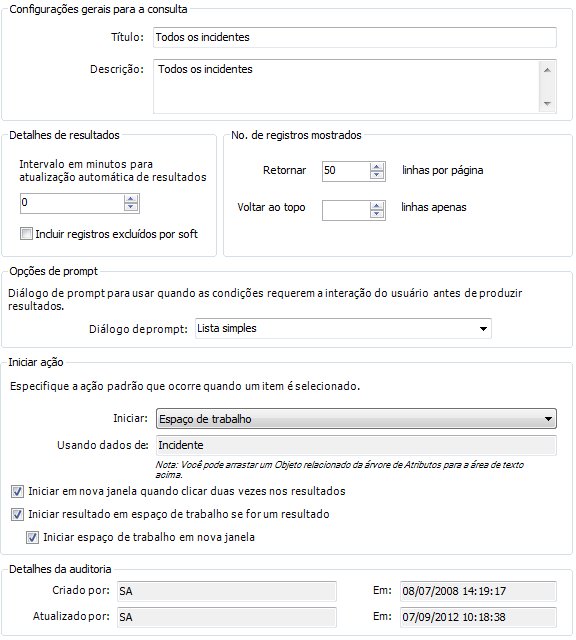The height and width of the screenshot is (640, 576).
Task: Focus the Usando dados de field
Action: pyautogui.click(x=356, y=445)
